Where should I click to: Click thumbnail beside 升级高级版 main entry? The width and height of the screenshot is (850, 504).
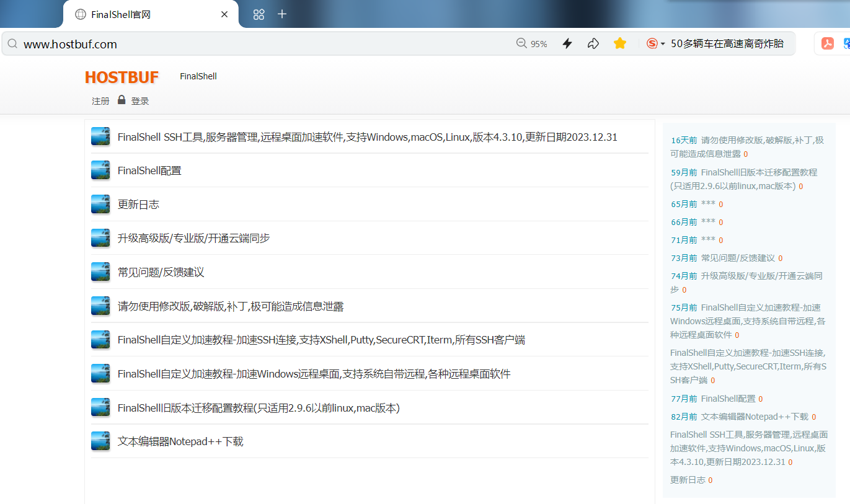(100, 238)
